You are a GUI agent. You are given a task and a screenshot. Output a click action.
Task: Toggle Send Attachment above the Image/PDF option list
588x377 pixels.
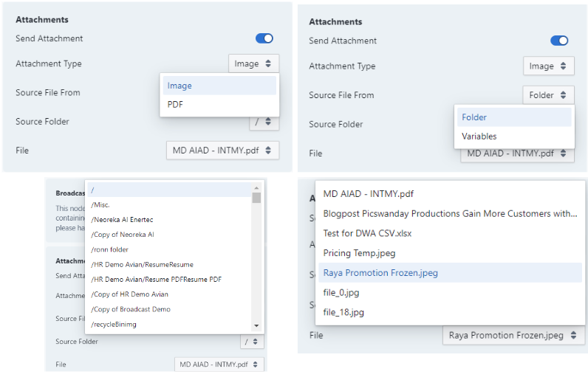[x=264, y=38]
